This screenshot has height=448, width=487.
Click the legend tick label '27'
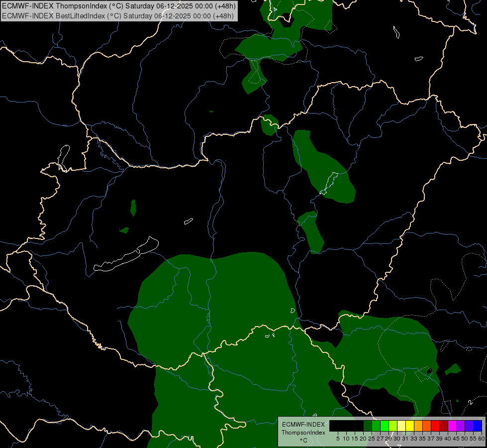380,439
